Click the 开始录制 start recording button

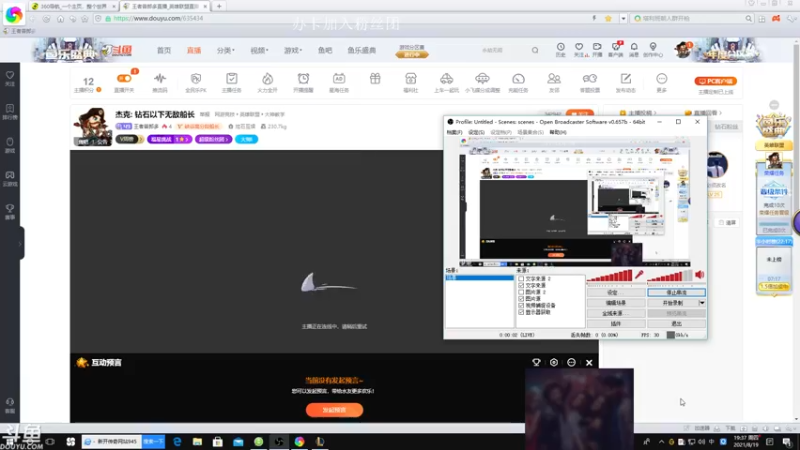(x=672, y=303)
